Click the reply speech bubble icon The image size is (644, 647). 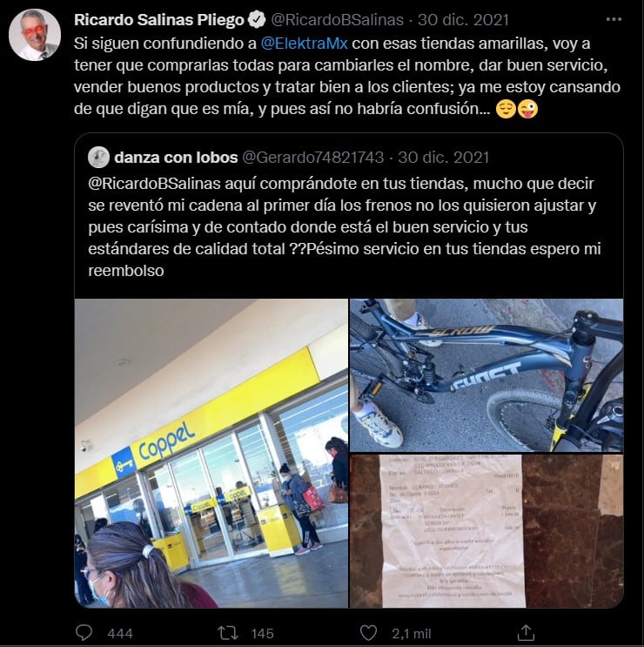pyautogui.click(x=84, y=631)
